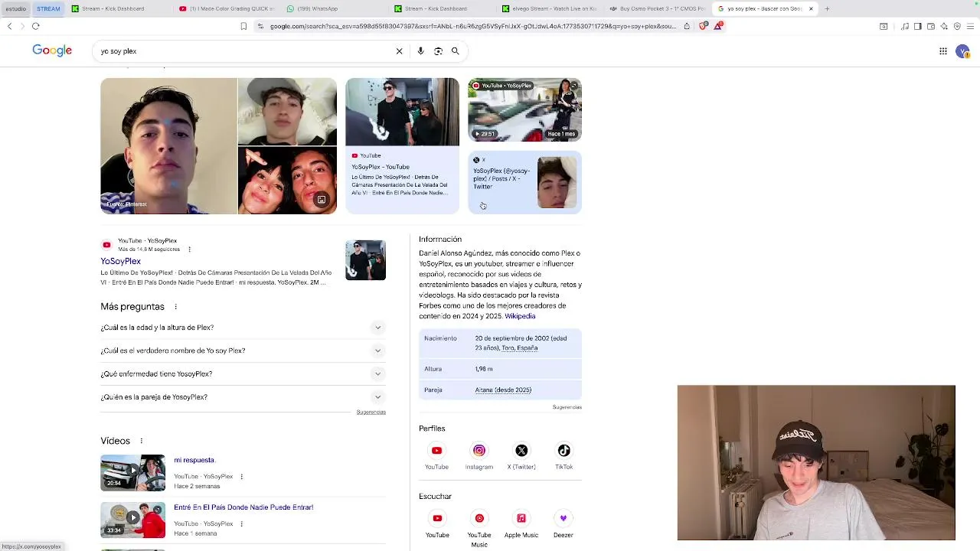Viewport: 980px width, 551px height.
Task: Open X (Twitter) profile icon
Action: [x=521, y=451]
